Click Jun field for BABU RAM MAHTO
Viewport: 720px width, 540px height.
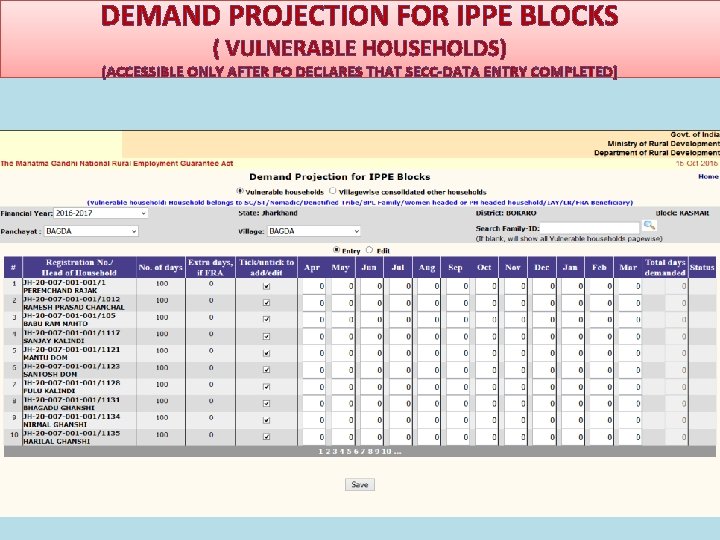(x=371, y=319)
